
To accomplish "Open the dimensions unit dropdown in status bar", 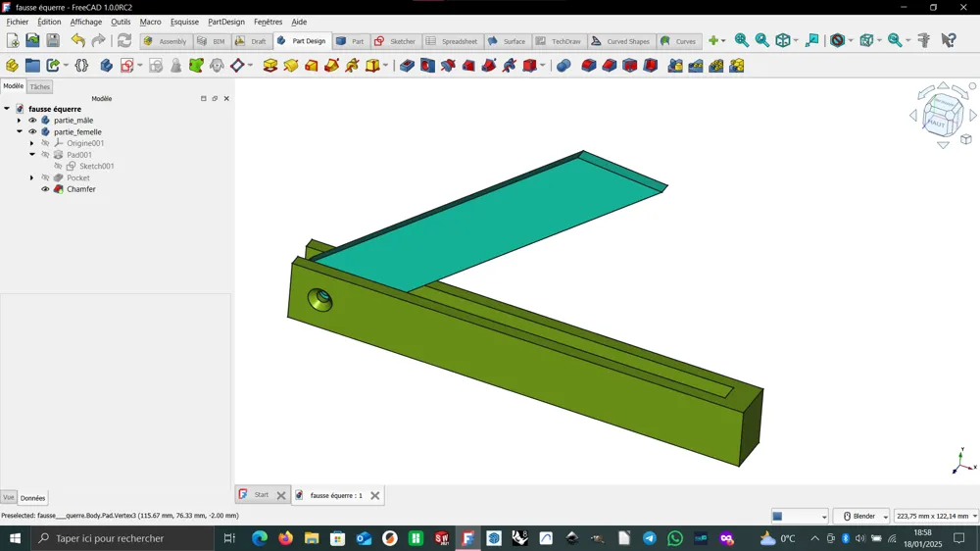I will point(936,516).
